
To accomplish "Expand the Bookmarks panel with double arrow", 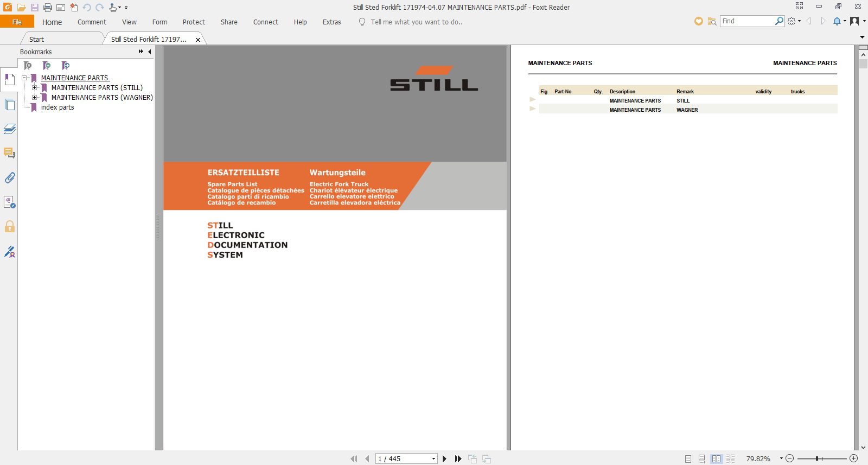I will (141, 52).
